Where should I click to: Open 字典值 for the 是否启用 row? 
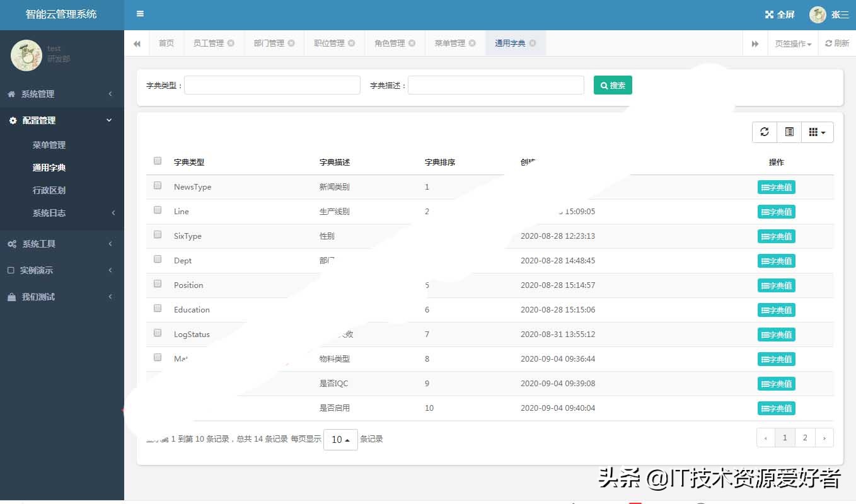[x=777, y=408]
